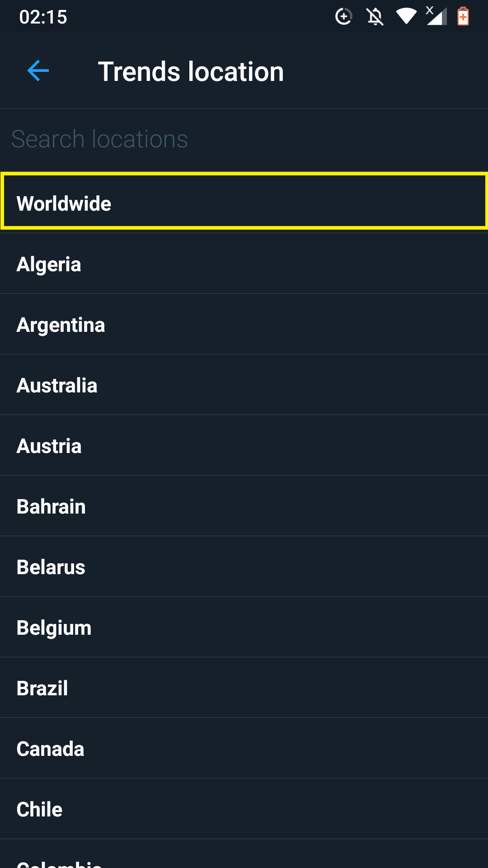The height and width of the screenshot is (868, 488).
Task: Pick Chile in the list
Action: click(244, 809)
